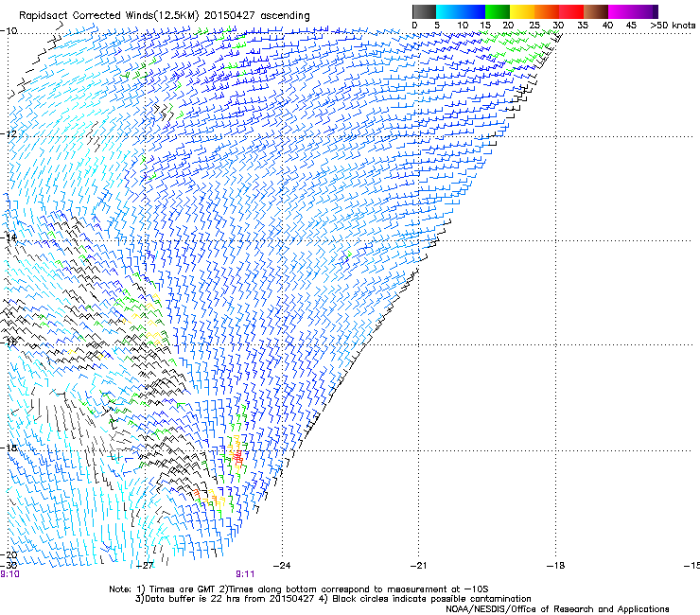Click the cyan 5-10 knots color swatch
Image resolution: width=700 pixels, height=615 pixels.
[x=448, y=11]
